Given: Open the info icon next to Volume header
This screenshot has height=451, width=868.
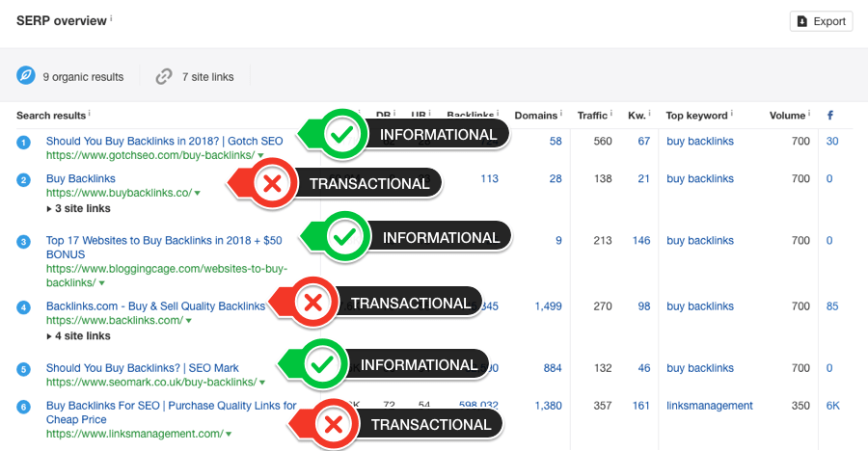Looking at the screenshot, I should pyautogui.click(x=809, y=113).
